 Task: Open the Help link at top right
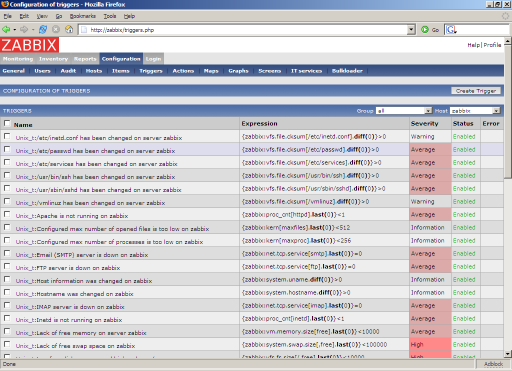474,45
